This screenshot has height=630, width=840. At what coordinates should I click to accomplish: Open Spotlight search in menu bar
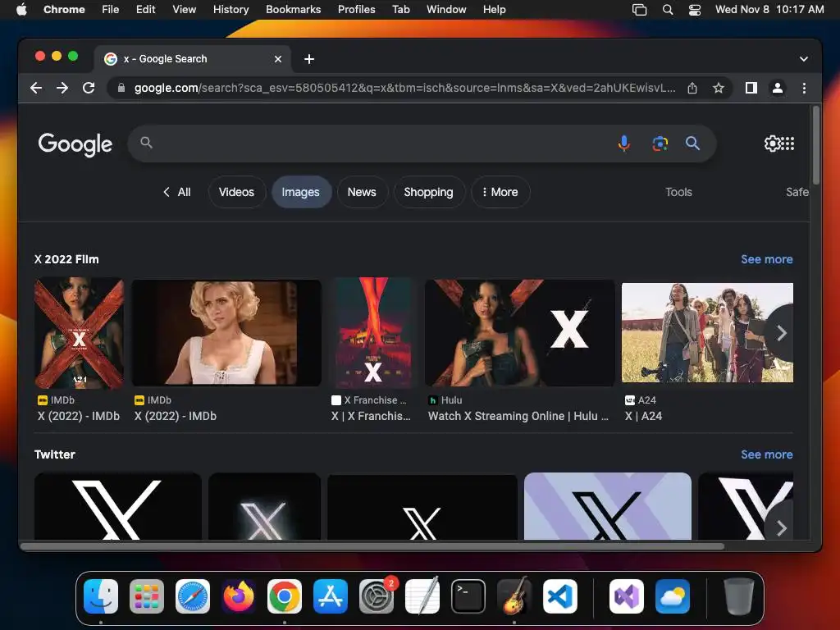pos(668,10)
